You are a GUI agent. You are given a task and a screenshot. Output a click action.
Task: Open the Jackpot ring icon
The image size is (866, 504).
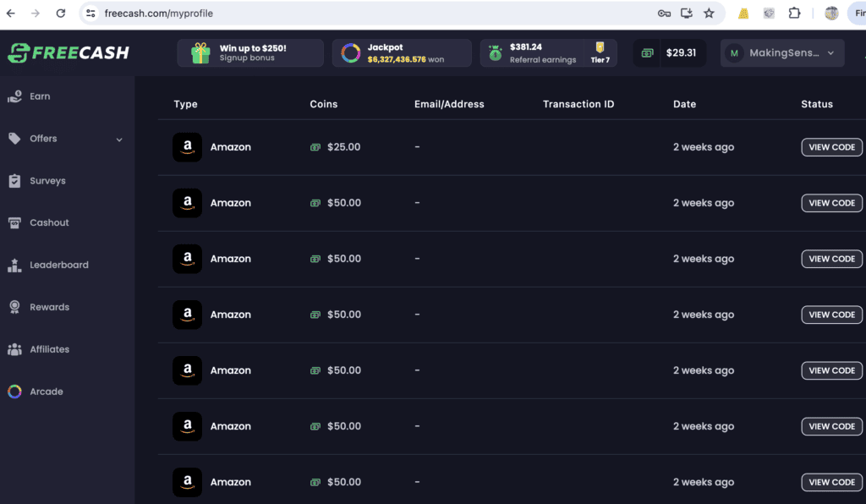tap(350, 53)
